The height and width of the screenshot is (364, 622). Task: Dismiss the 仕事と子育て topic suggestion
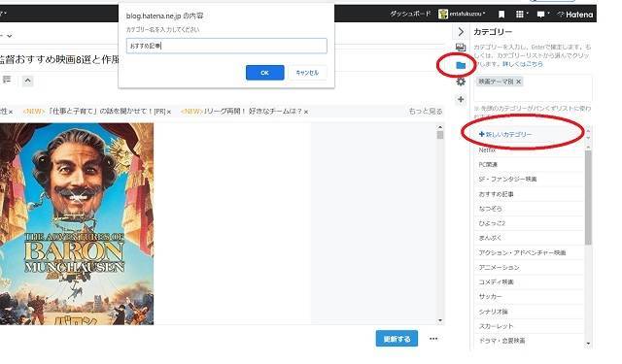pyautogui.click(x=169, y=112)
